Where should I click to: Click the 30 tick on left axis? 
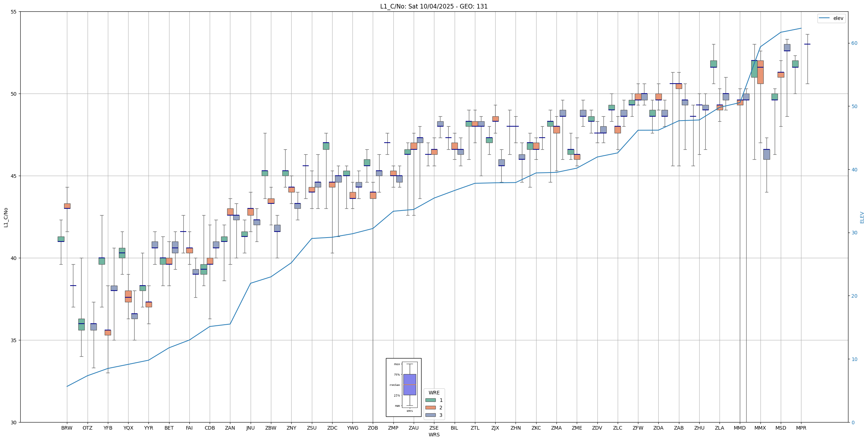coord(14,422)
